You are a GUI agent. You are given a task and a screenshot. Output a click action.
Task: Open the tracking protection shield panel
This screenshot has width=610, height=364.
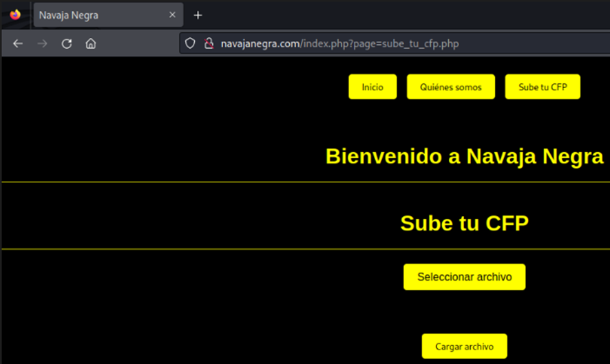[191, 44]
